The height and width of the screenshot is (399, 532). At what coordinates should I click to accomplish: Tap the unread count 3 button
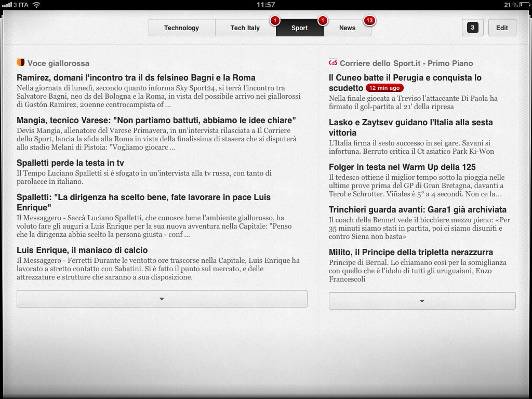pos(473,28)
